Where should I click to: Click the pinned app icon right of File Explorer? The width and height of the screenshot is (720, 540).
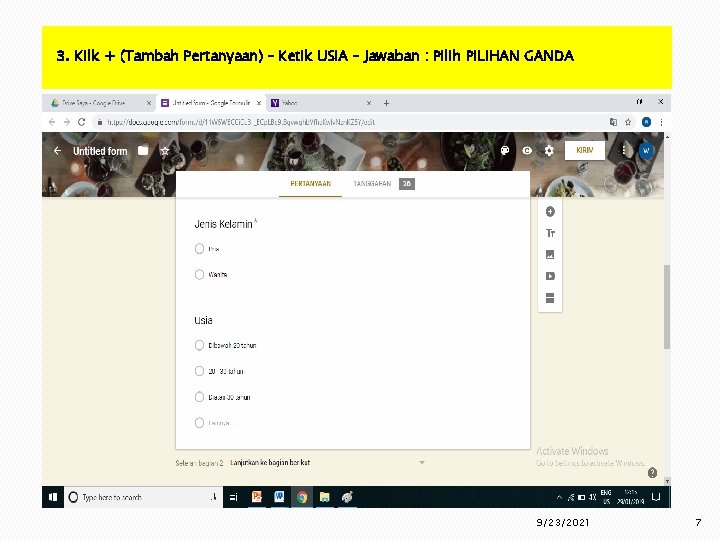pyautogui.click(x=347, y=497)
